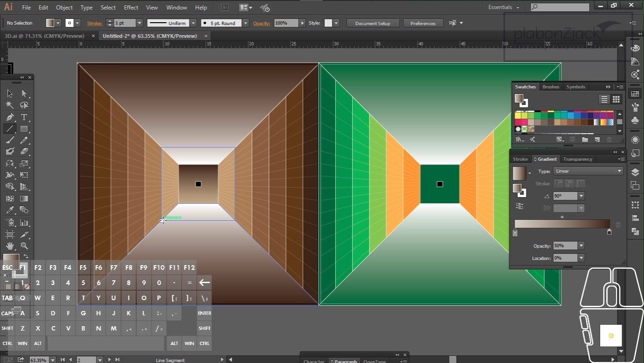Click the Opacity link in control bar
The width and height of the screenshot is (644, 363).
coord(262,23)
